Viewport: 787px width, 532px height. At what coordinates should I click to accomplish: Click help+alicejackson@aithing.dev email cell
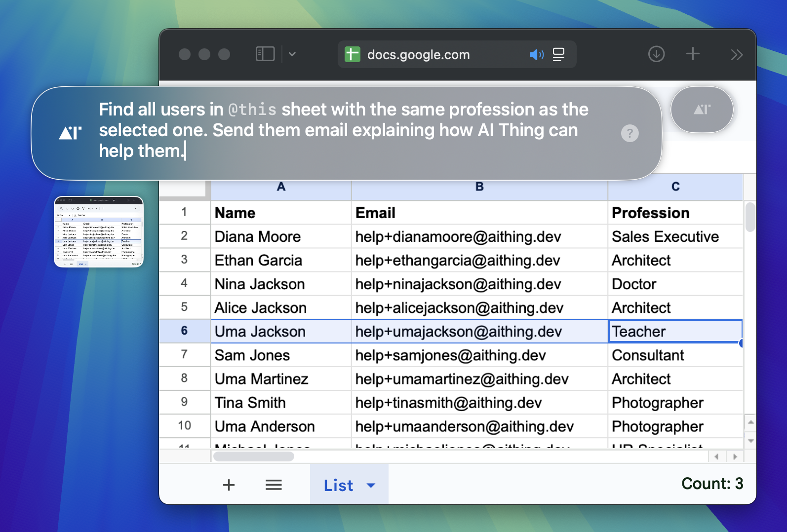point(479,307)
